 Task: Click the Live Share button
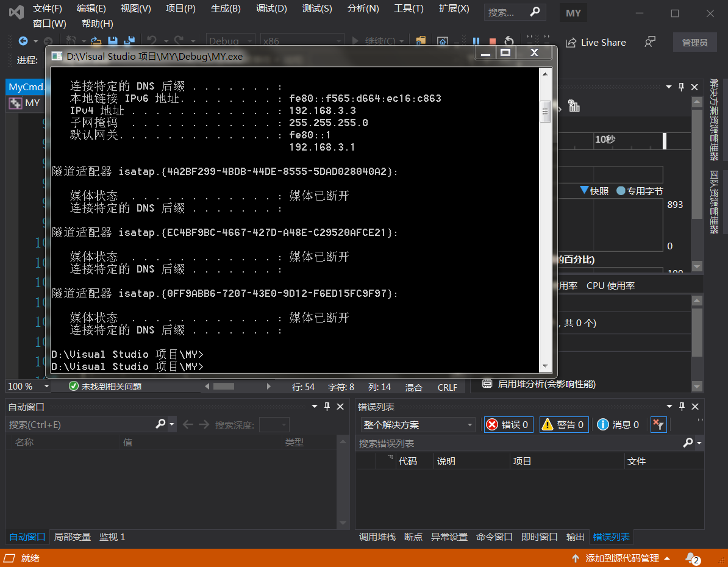coord(596,42)
